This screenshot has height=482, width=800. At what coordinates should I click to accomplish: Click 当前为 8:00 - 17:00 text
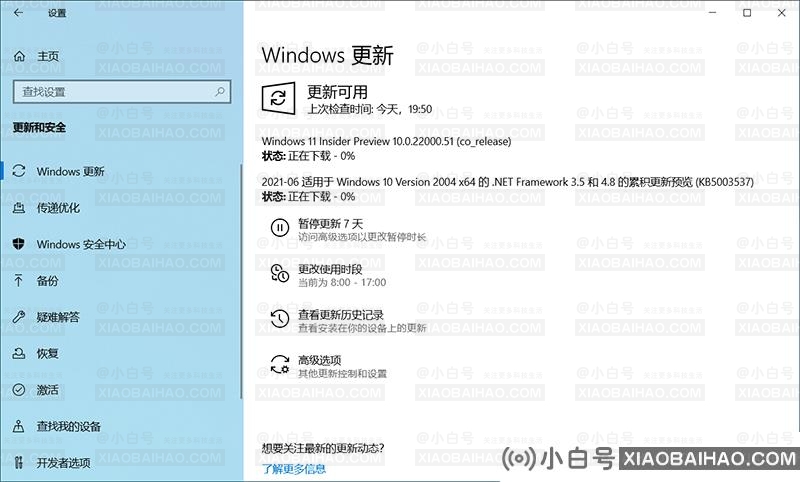tap(342, 283)
